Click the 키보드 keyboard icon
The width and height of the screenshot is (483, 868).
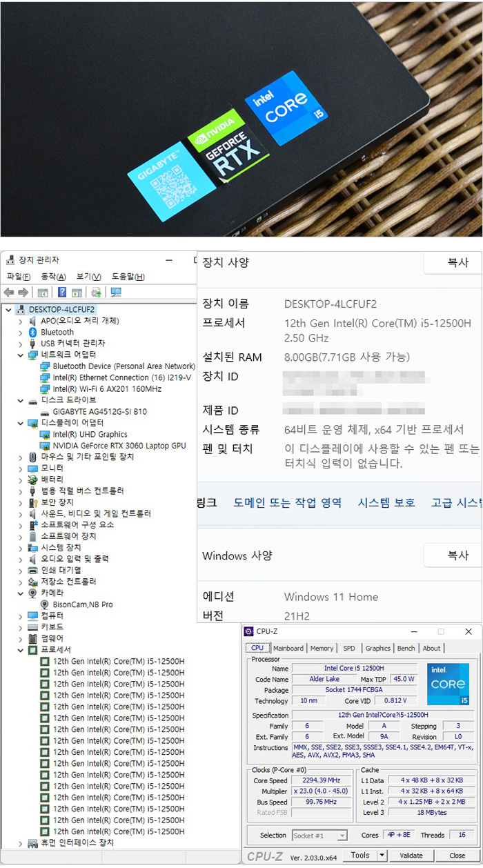[32, 627]
